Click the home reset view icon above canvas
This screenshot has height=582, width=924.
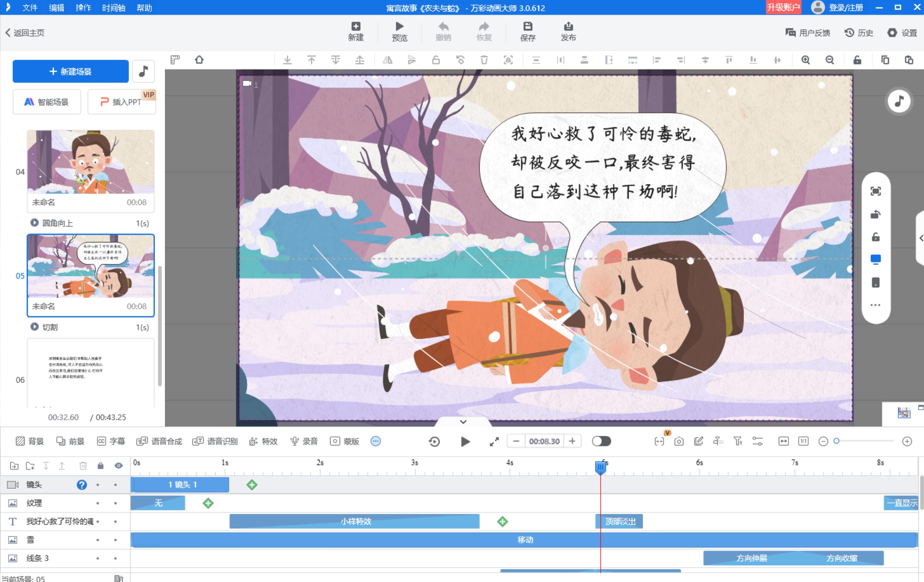[199, 60]
